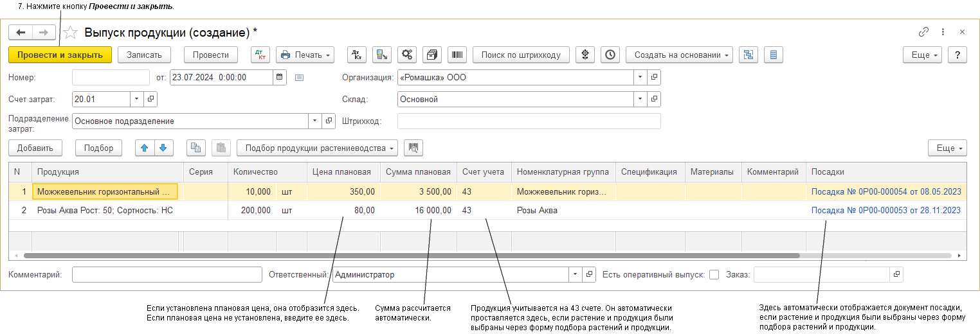This screenshot has width=980, height=334.
Task: Open the Печать menu
Action: point(305,55)
